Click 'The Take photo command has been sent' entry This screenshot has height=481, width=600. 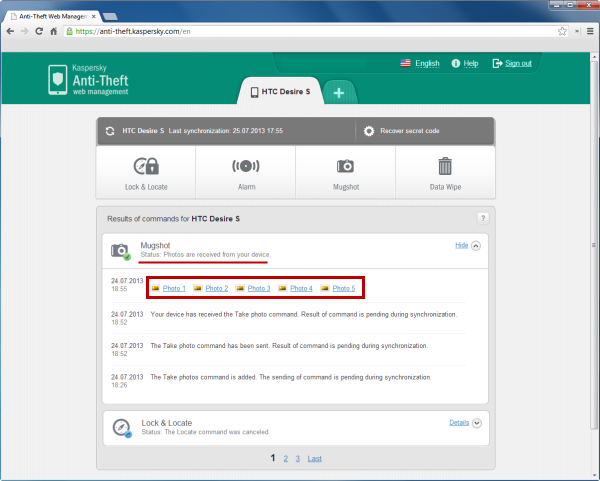(x=289, y=346)
